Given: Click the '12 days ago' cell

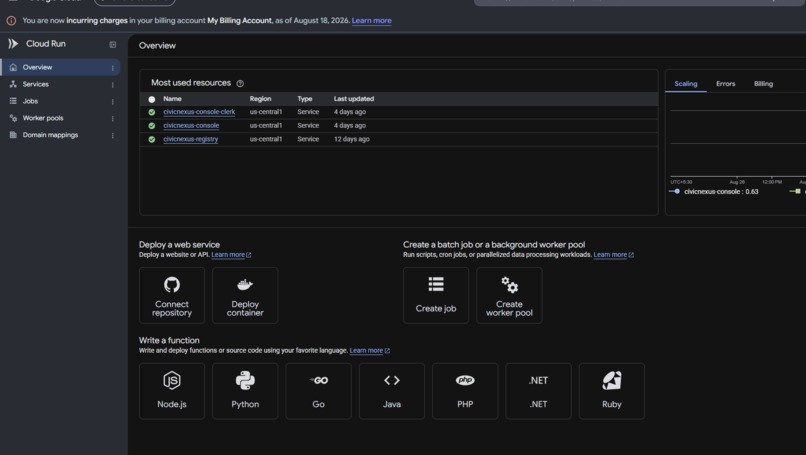Looking at the screenshot, I should [352, 139].
